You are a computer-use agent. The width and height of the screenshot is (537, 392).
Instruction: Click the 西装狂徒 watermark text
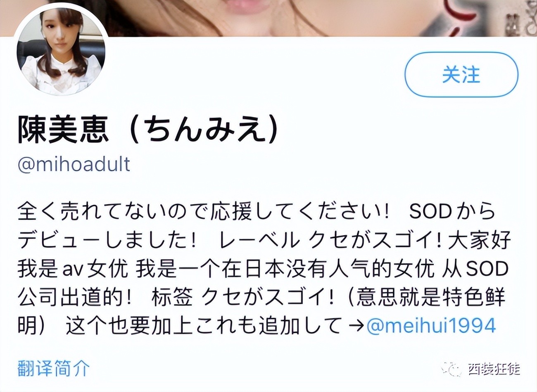click(494, 369)
